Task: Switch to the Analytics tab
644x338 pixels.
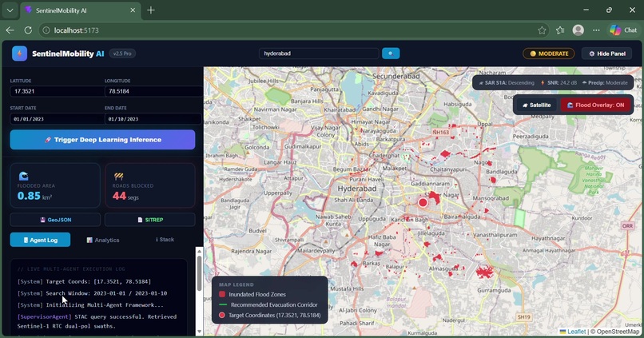Action: point(103,240)
